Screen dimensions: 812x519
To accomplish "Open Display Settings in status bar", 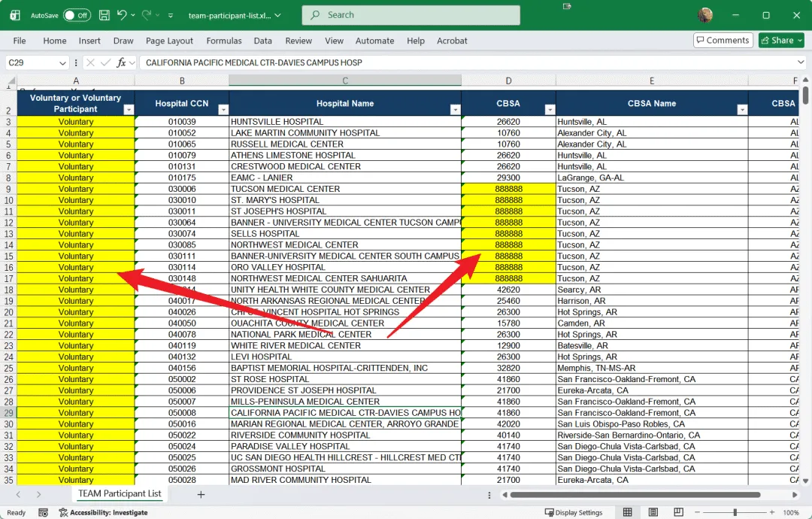I will click(574, 512).
